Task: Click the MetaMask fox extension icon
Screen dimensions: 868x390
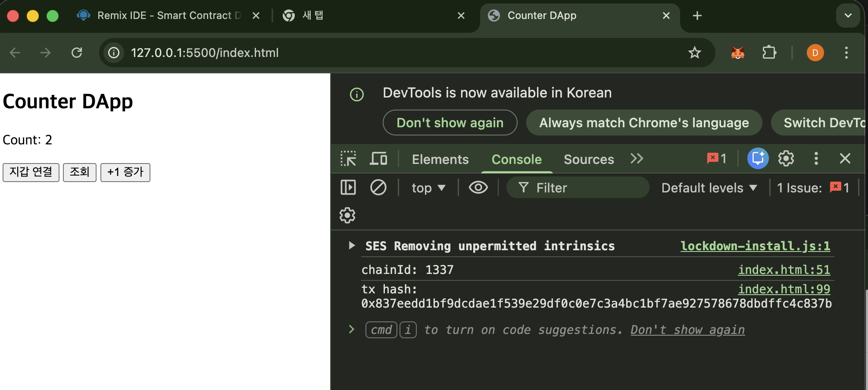Action: (738, 53)
